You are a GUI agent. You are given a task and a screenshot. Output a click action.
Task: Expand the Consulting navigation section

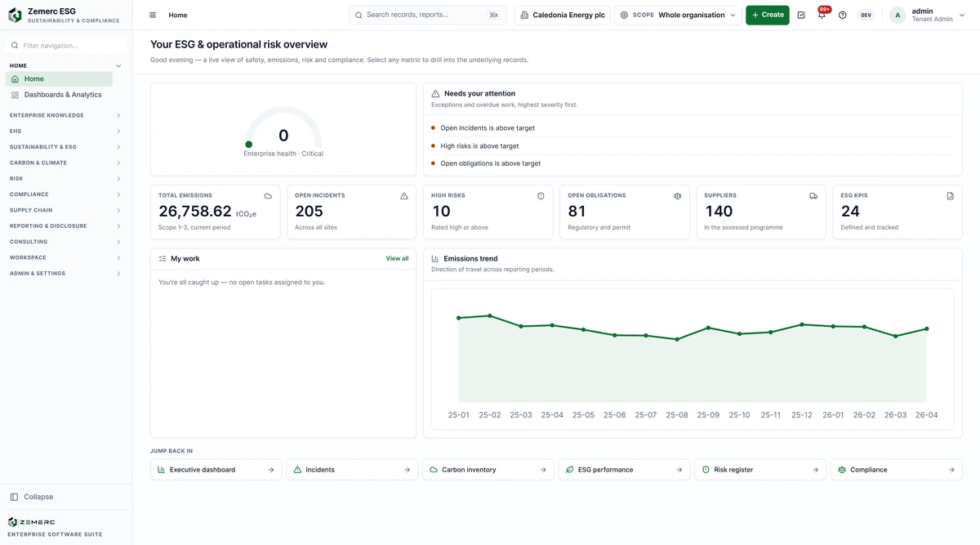click(x=65, y=242)
